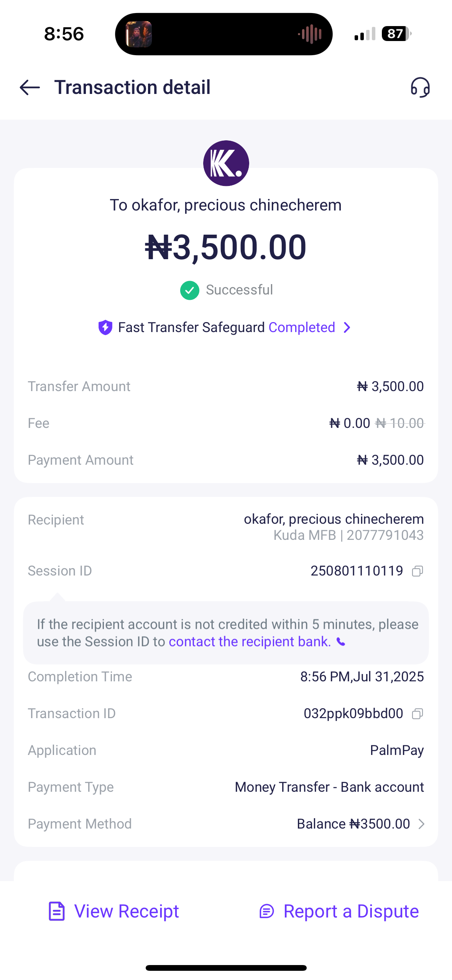Copy the Session ID
452x980 pixels.
click(x=417, y=571)
